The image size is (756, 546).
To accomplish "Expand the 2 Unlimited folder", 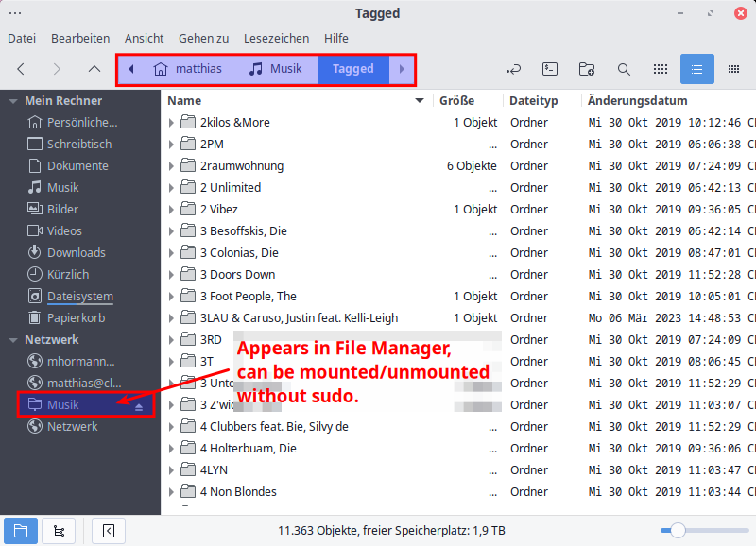I will 171,187.
